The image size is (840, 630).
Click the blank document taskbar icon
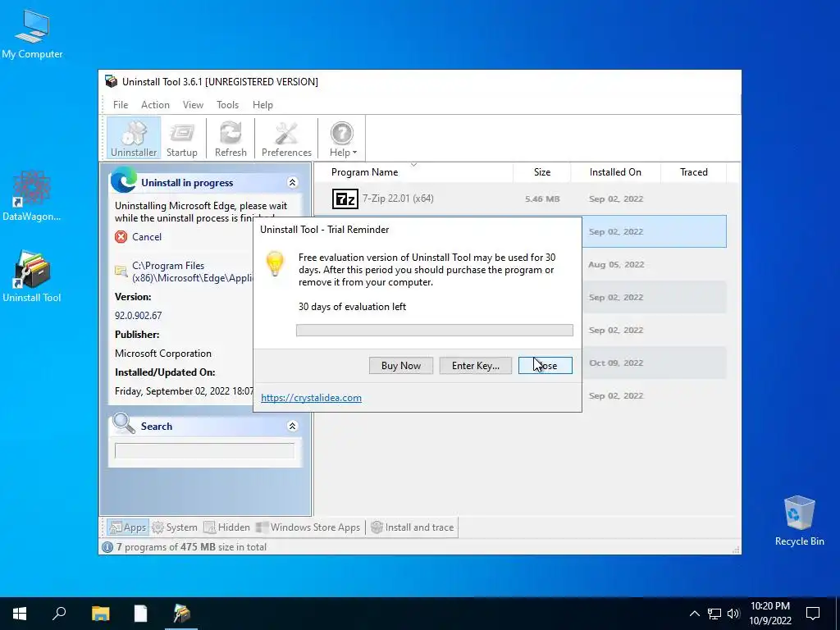pyautogui.click(x=140, y=614)
